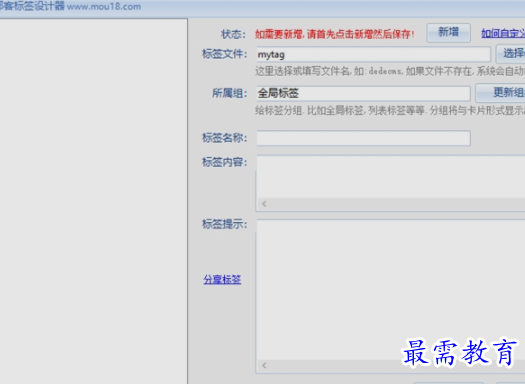The width and height of the screenshot is (525, 384).
Task: Click the window title www.mou18.com
Action: point(104,6)
